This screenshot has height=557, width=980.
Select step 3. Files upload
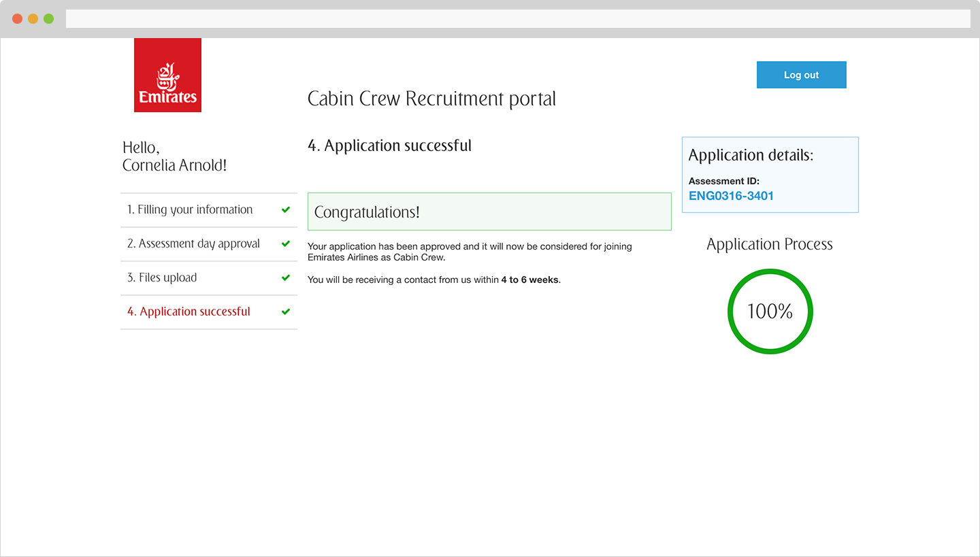pyautogui.click(x=209, y=278)
